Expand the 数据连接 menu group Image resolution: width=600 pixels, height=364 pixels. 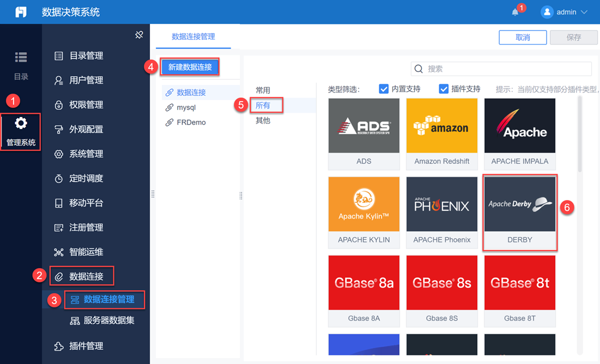(x=81, y=276)
